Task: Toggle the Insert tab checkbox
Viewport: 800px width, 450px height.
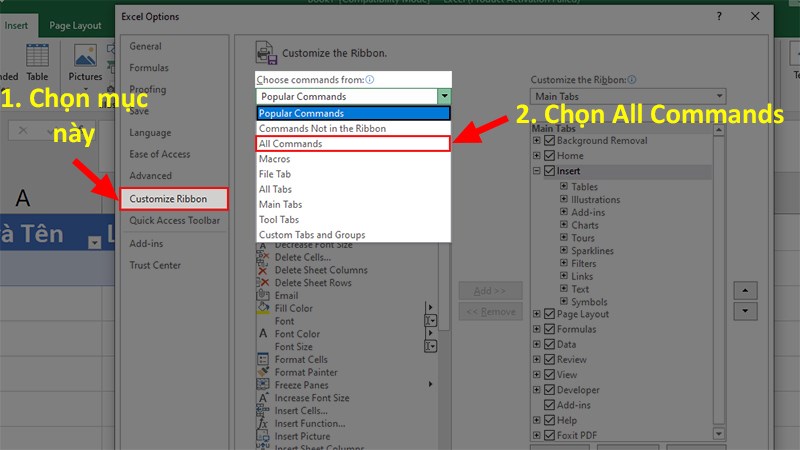Action: [x=549, y=170]
